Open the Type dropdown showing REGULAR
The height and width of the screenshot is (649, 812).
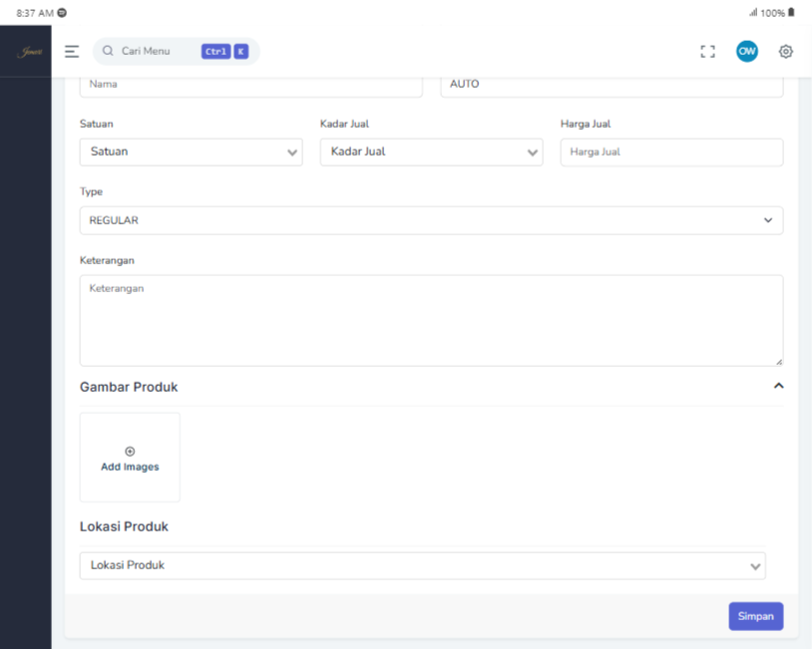click(x=431, y=220)
